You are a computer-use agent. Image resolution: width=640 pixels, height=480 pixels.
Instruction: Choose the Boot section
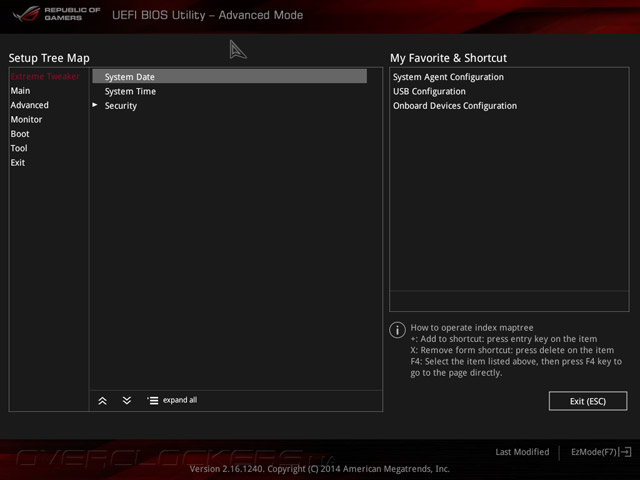pyautogui.click(x=20, y=134)
